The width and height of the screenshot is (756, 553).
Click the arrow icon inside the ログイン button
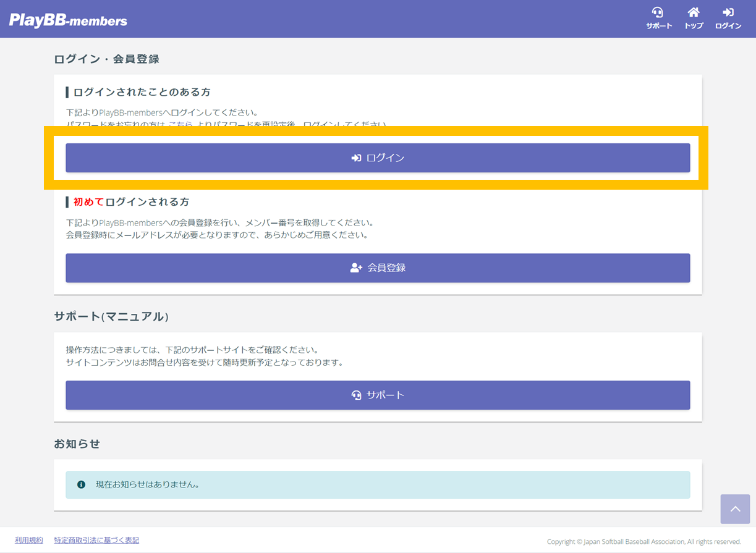point(356,158)
